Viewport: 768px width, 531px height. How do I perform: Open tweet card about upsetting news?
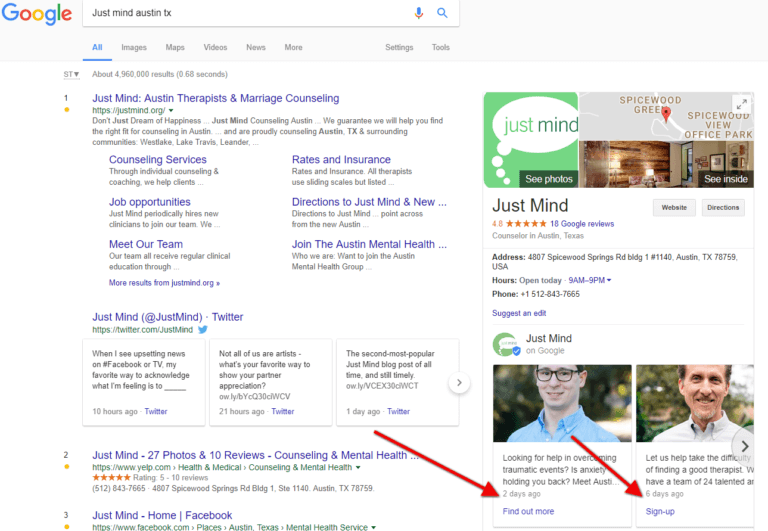(144, 382)
